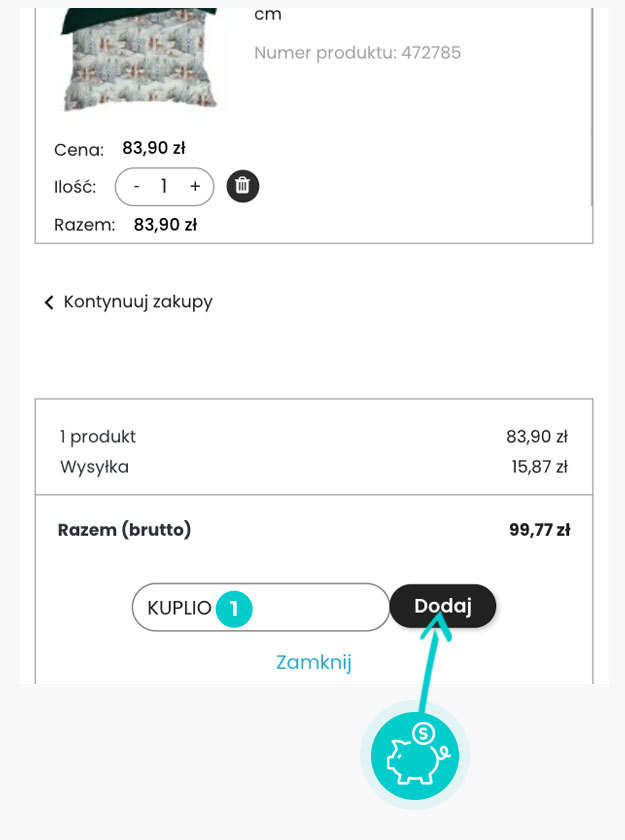Click the 1 produkt summary line
The height and width of the screenshot is (840, 625).
coord(98,437)
